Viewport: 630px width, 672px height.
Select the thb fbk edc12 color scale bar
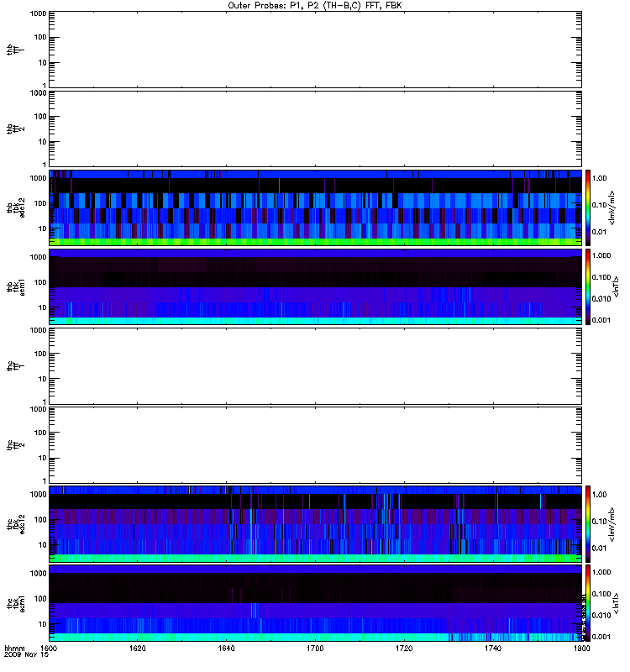(588, 207)
